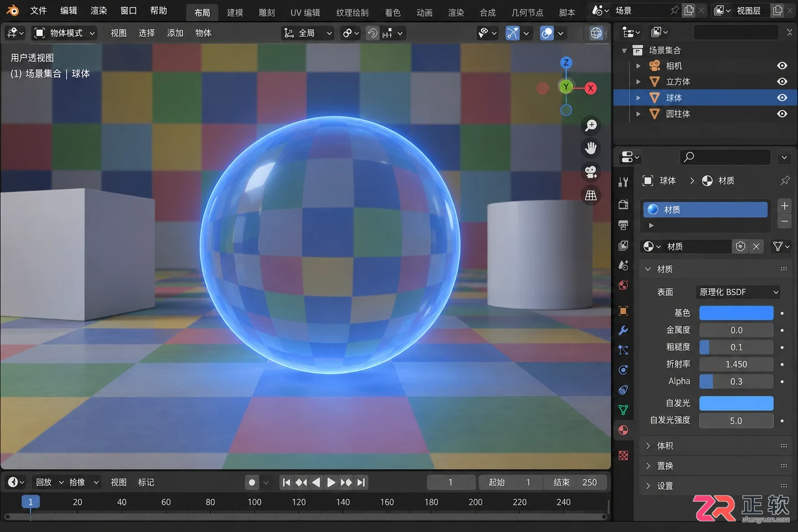
Task: Hide 球体 in outliner via eye
Action: click(782, 98)
